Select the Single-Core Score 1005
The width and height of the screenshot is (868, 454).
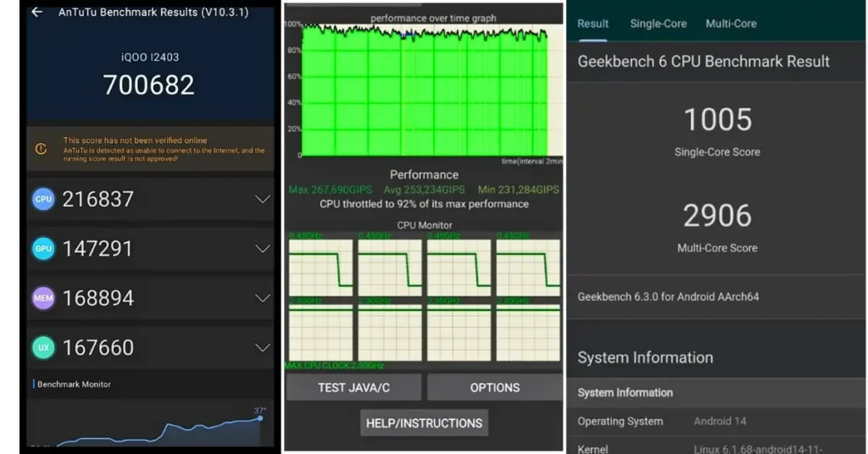pyautogui.click(x=717, y=119)
